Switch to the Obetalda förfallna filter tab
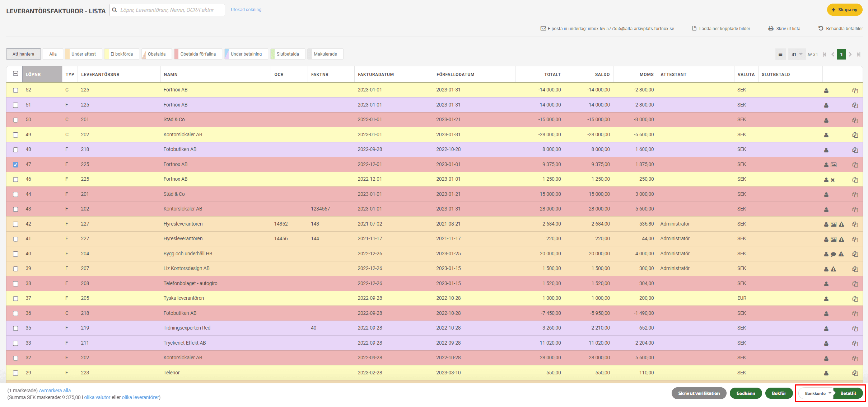868x407 pixels. click(198, 54)
